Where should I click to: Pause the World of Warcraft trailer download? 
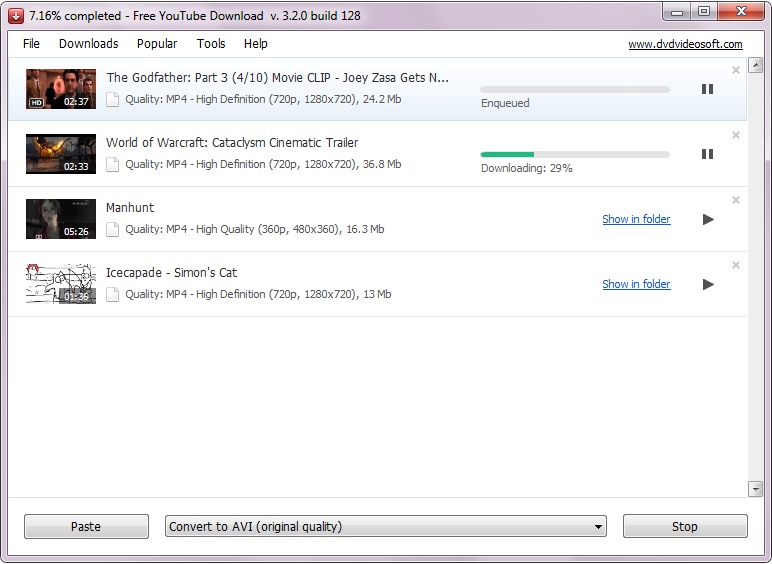(x=707, y=154)
